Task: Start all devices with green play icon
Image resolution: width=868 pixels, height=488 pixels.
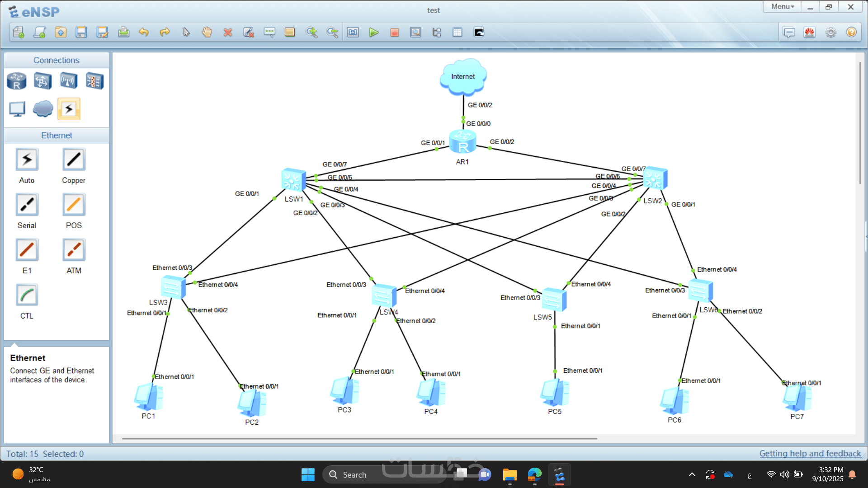Action: pos(374,32)
